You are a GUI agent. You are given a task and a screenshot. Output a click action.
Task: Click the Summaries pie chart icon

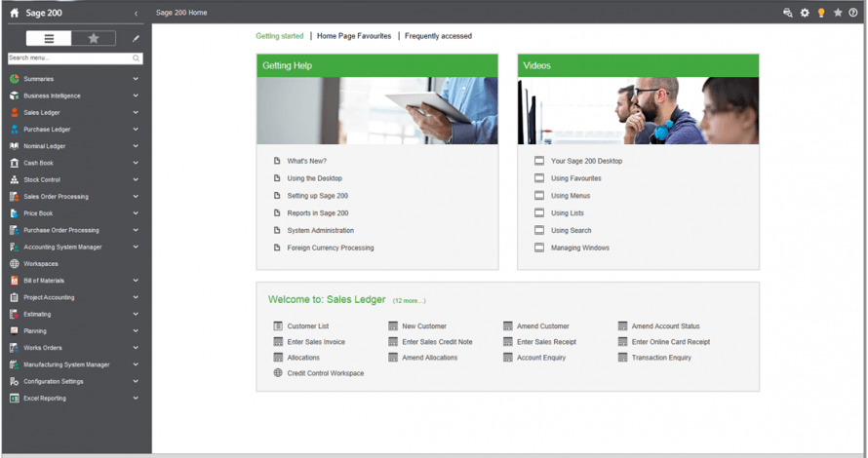[15, 79]
